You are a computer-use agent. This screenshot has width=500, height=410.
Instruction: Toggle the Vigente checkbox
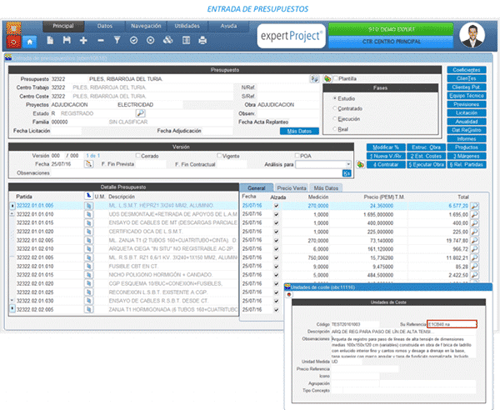click(x=219, y=156)
